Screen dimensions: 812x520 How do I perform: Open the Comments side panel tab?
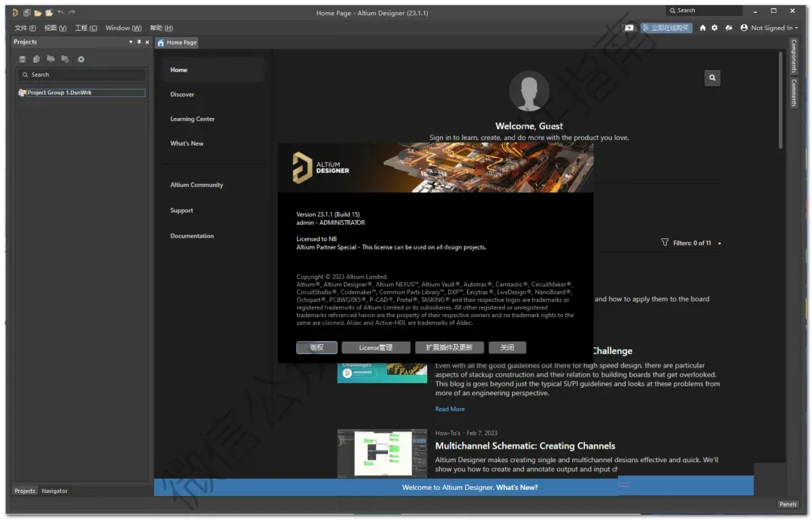coord(793,92)
